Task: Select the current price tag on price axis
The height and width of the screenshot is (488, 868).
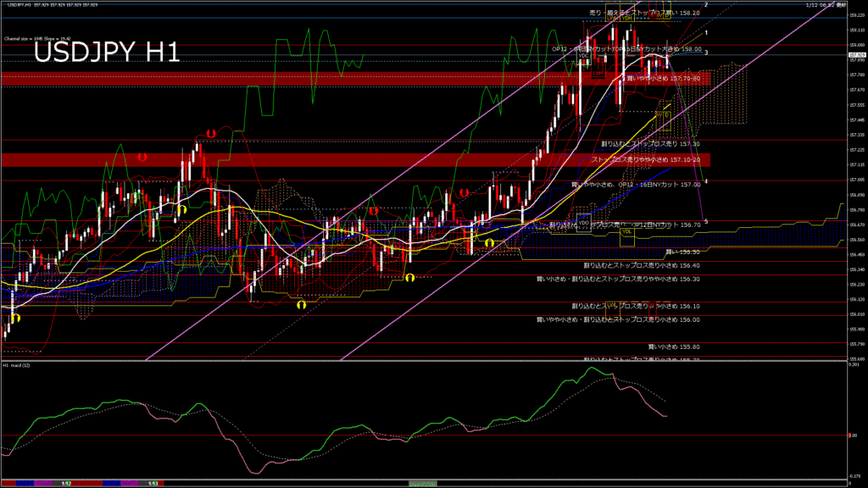Action: tap(857, 56)
